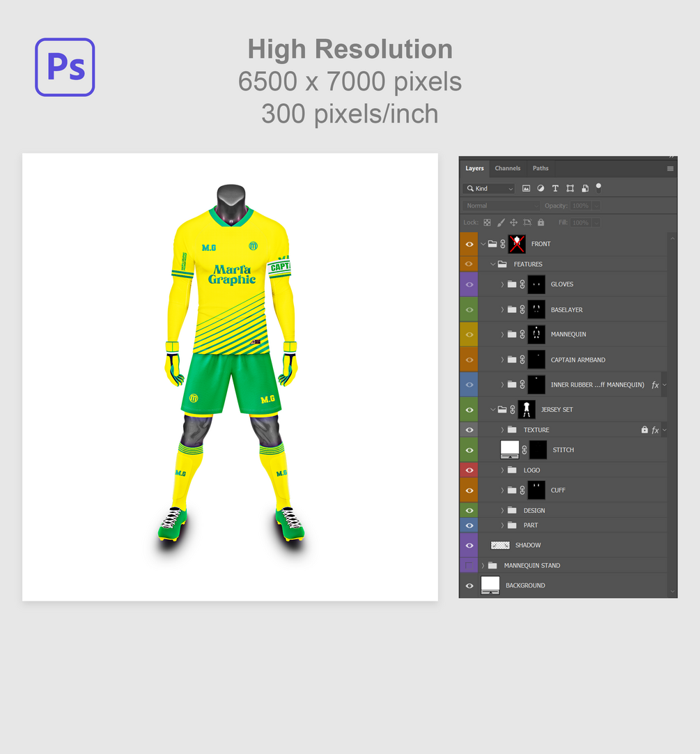
Task: Click the SHADOW layer thumbnail
Action: [500, 546]
